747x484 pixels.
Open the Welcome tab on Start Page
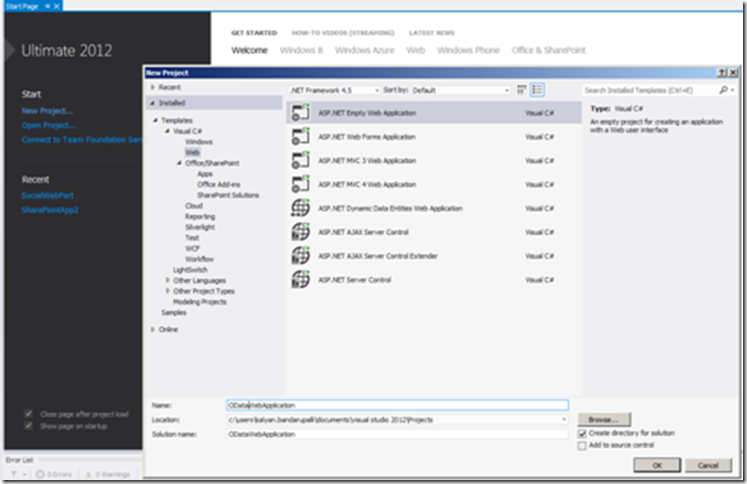pyautogui.click(x=249, y=50)
